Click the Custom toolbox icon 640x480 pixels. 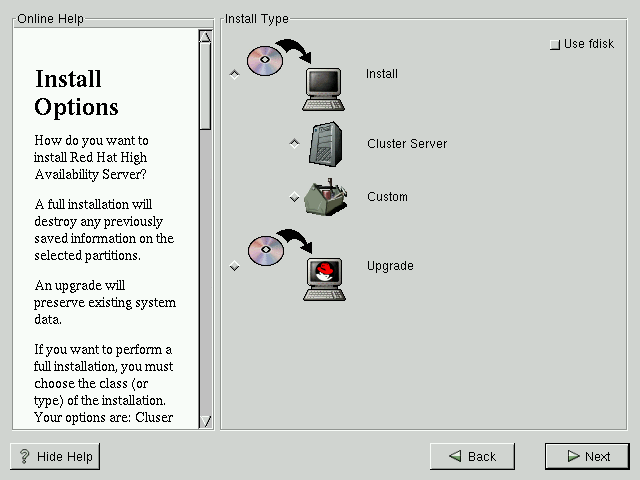(325, 198)
